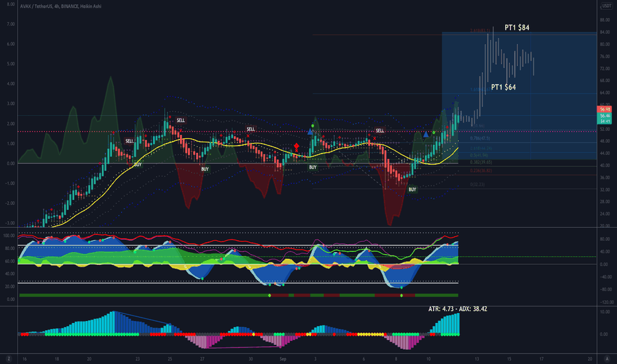The width and height of the screenshot is (617, 364).
Task: Open the timezone button at bottom-left corner
Action: click(9, 359)
